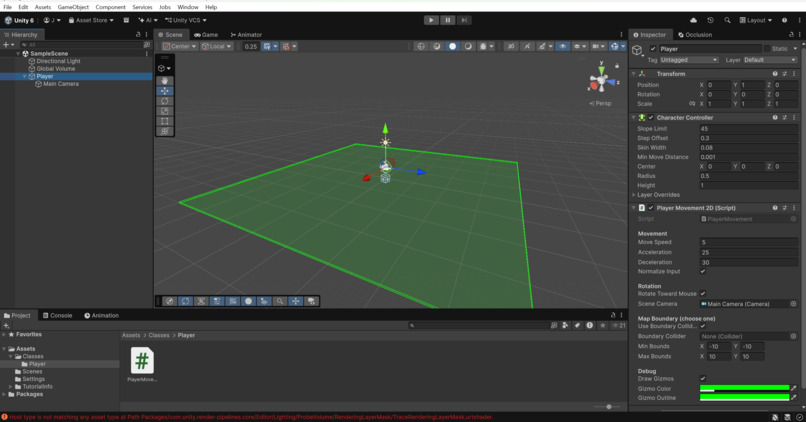Switch to the Console tab
The height and width of the screenshot is (422, 806).
pos(57,316)
